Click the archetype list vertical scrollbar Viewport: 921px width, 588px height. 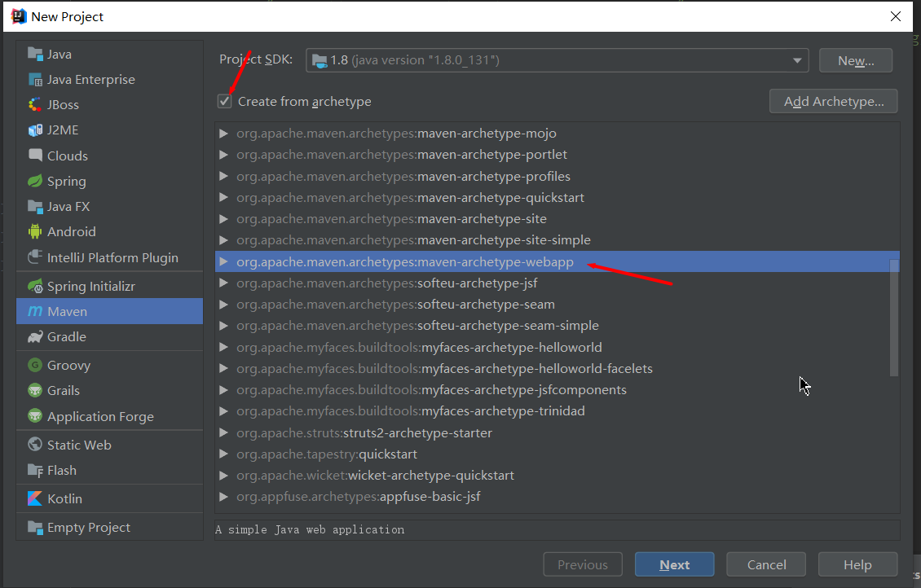[894, 318]
